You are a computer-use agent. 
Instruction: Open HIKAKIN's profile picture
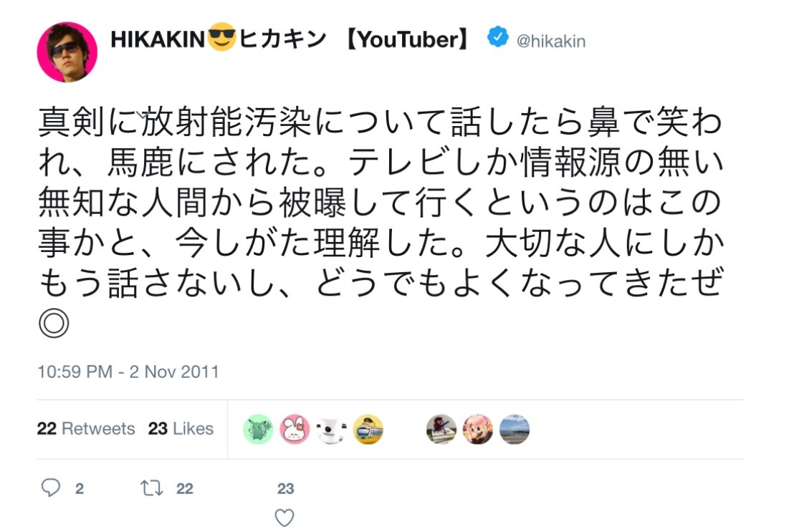pyautogui.click(x=67, y=52)
